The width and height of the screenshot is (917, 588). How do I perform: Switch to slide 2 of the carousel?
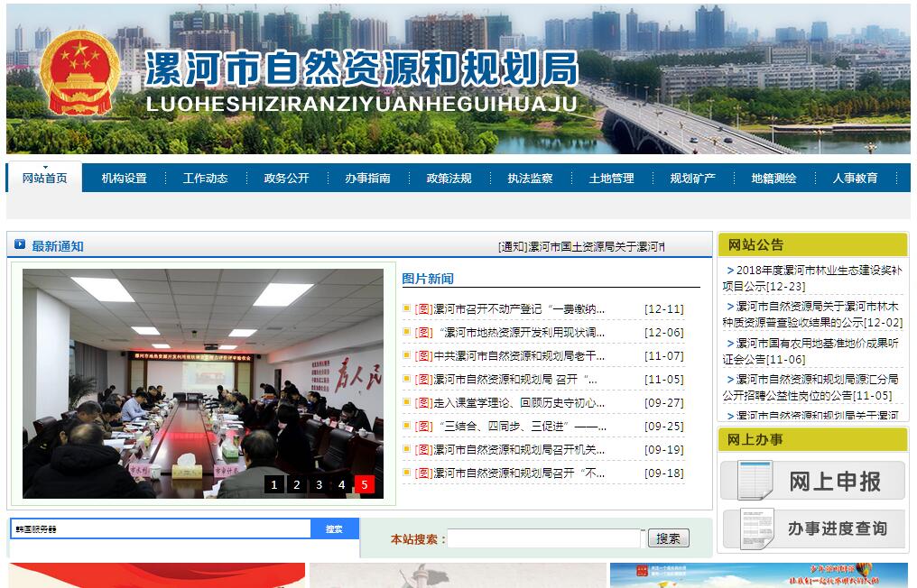coord(296,485)
